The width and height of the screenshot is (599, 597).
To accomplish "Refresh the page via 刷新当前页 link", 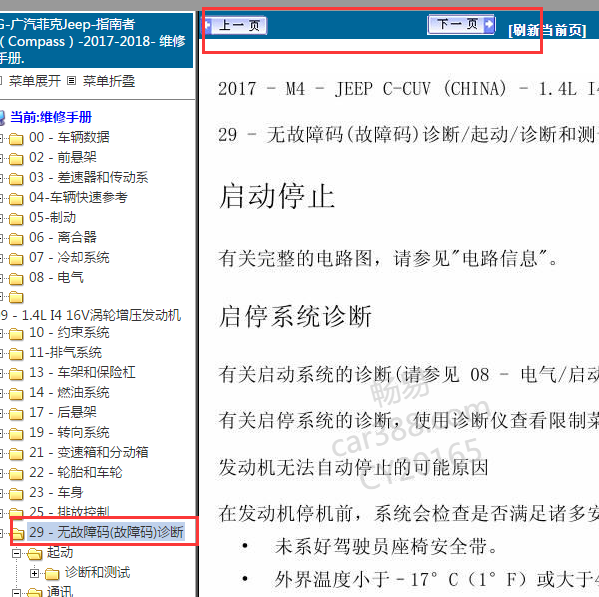I will [547, 30].
